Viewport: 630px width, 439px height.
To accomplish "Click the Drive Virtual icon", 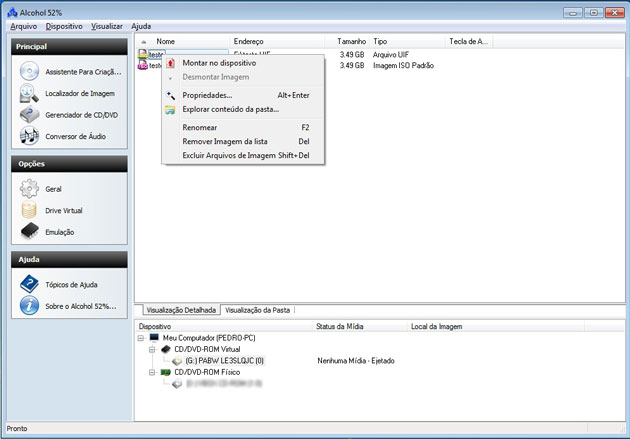I will point(29,210).
